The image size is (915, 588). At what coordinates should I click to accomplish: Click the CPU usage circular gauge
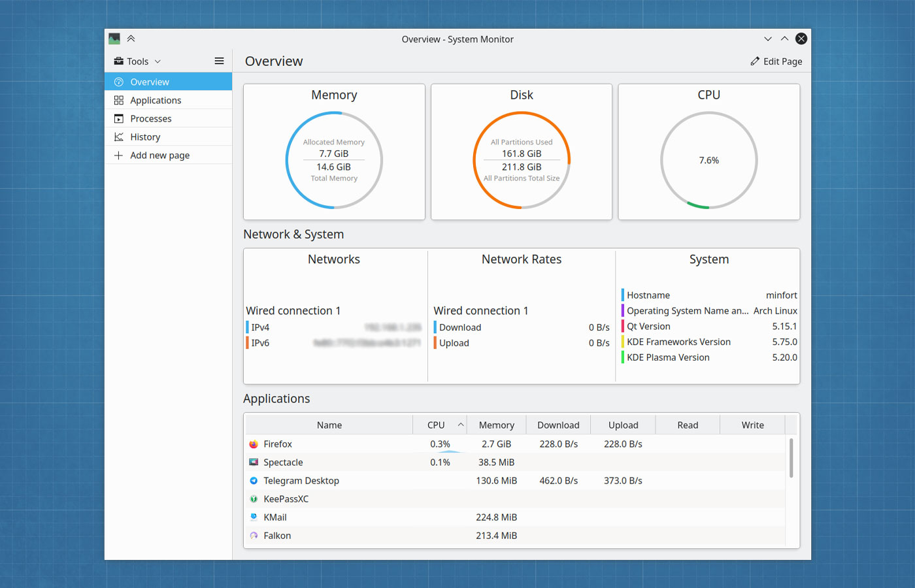709,160
